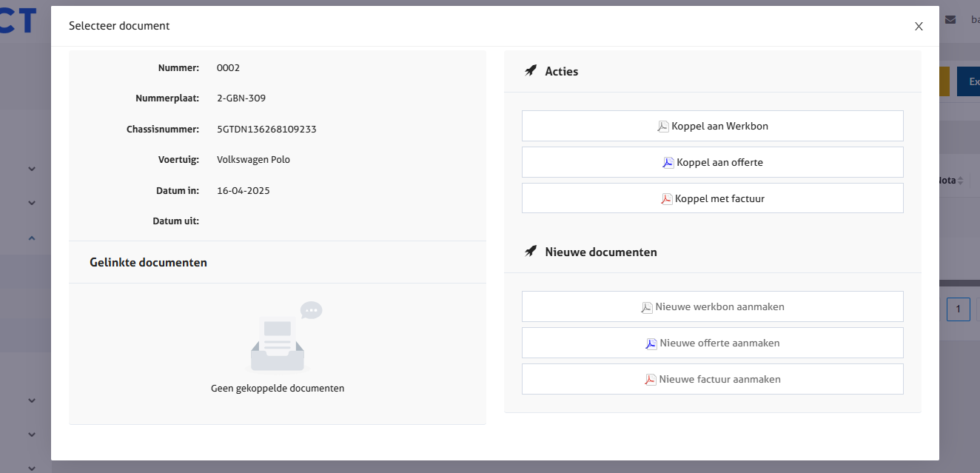Click the grey PDF icon on Nieuwe werkbon aanmaken
The image size is (980, 473).
[x=647, y=307]
